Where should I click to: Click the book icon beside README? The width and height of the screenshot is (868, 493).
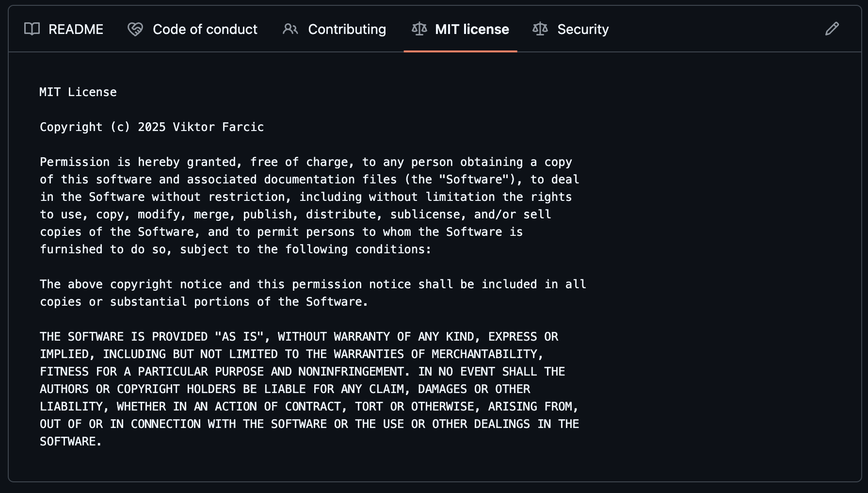point(32,29)
